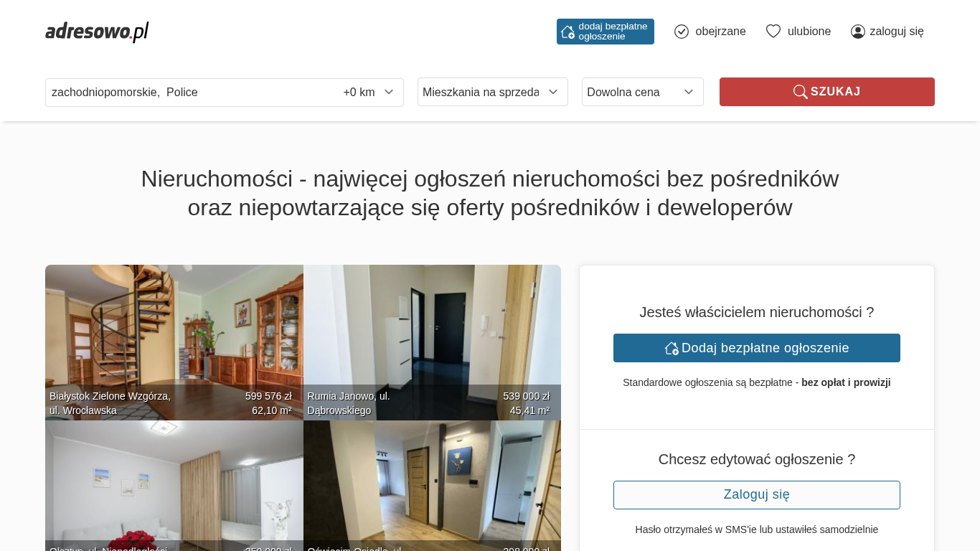Click the house icon in the top add-listing button
The width and height of the screenshot is (980, 551).
(567, 32)
